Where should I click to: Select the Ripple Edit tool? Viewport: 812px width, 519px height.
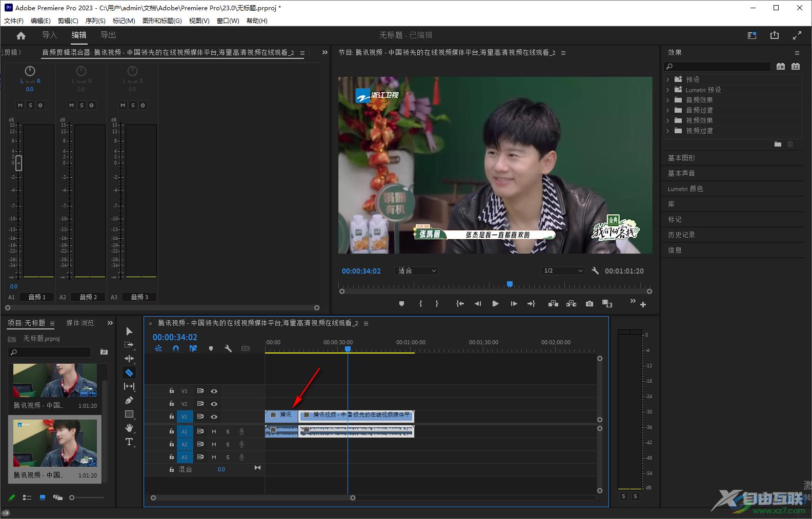click(129, 359)
